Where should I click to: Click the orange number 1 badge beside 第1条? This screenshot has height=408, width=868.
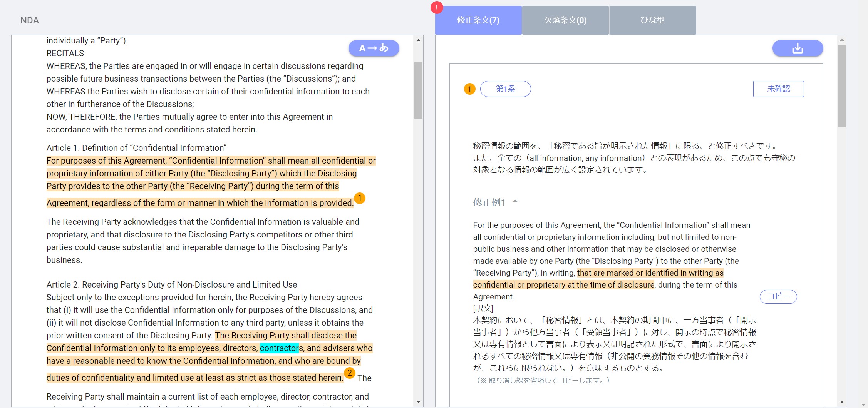pyautogui.click(x=469, y=89)
